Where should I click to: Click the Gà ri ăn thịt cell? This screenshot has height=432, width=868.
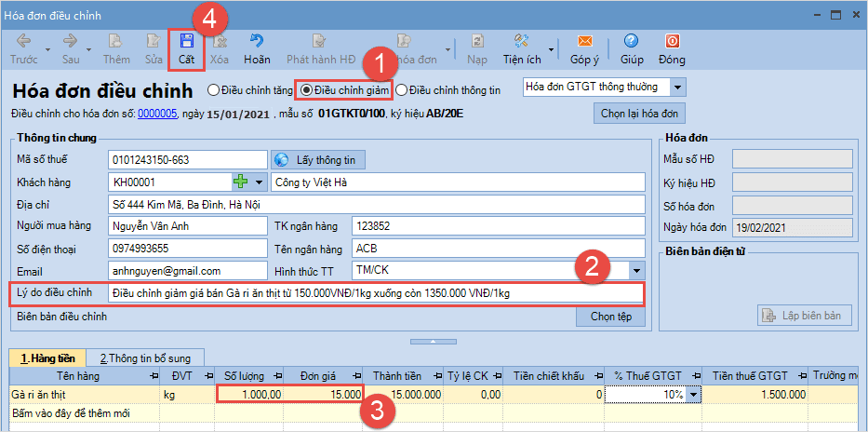pos(84,395)
